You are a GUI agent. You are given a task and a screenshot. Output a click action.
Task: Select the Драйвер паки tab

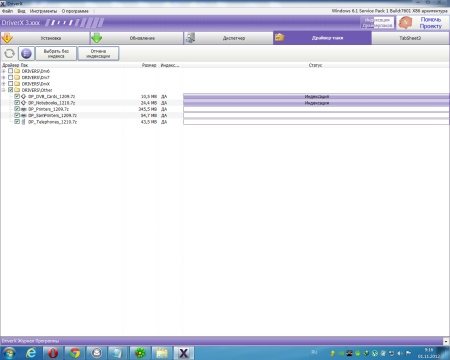(x=322, y=38)
